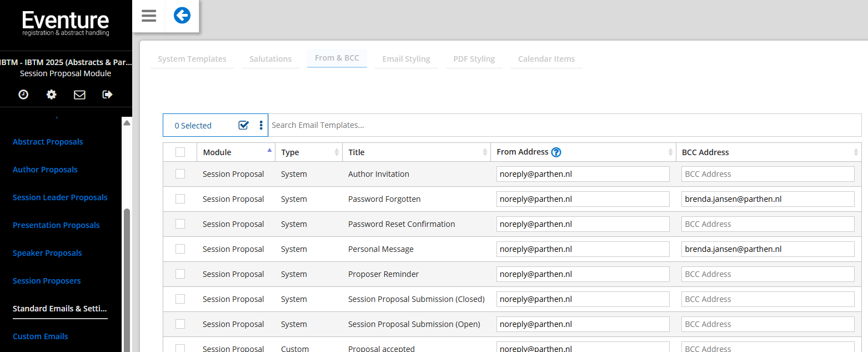Click the Session Proposal Module heading

(66, 73)
